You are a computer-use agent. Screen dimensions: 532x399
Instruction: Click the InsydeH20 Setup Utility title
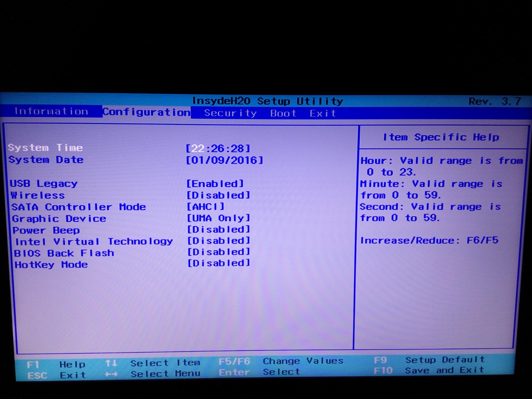tap(267, 101)
